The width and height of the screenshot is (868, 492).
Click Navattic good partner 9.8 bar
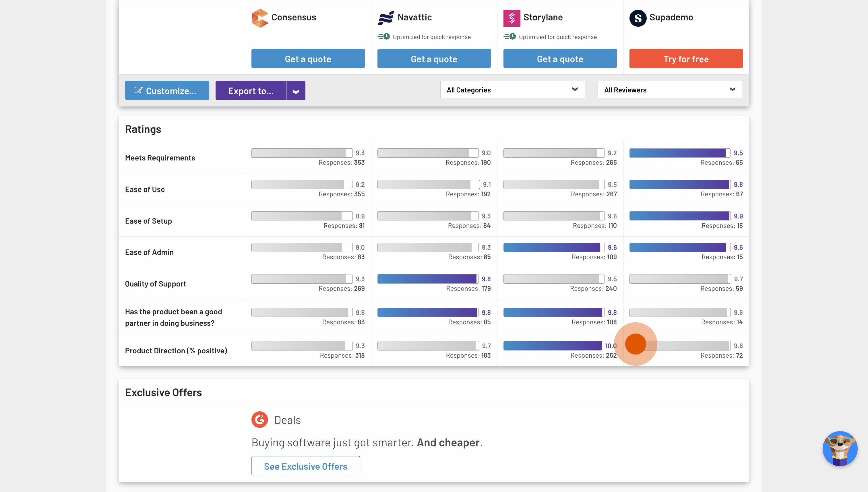(x=428, y=312)
